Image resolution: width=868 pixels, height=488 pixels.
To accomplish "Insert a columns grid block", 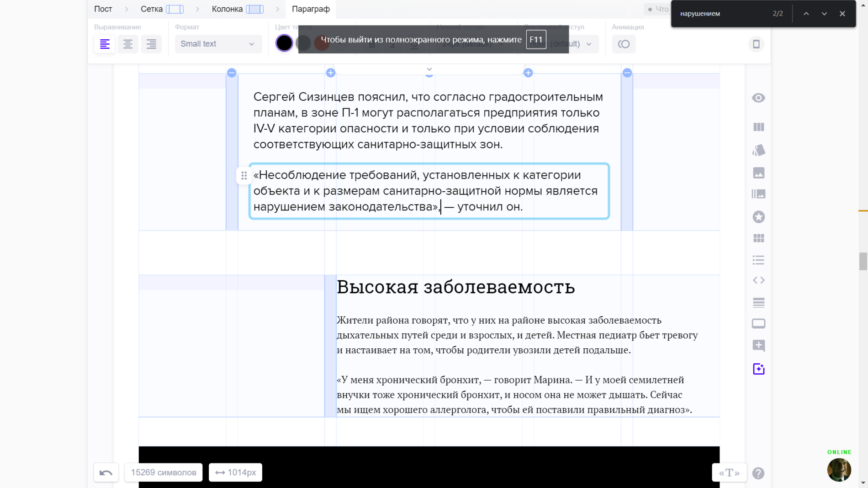I will pos(758,127).
